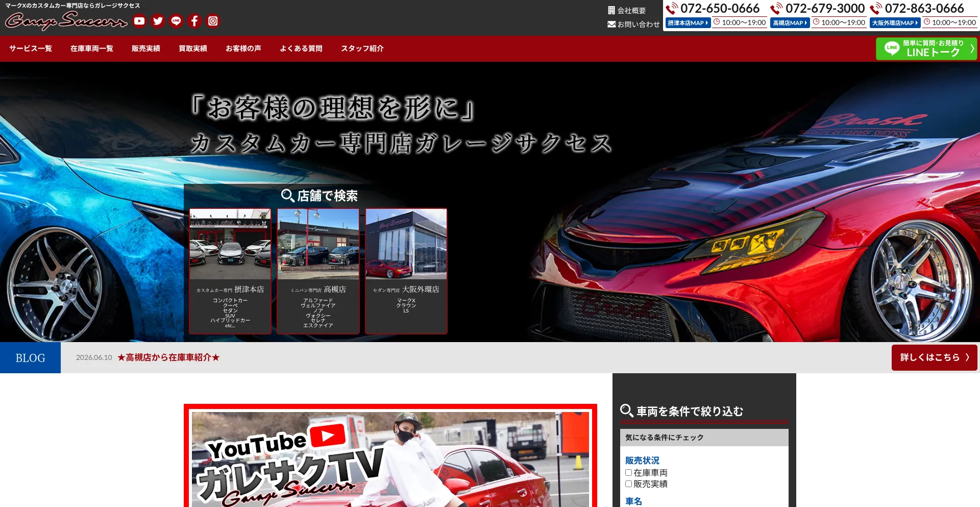
Task: Open the 在庫車両一覧 menu item
Action: coord(92,49)
